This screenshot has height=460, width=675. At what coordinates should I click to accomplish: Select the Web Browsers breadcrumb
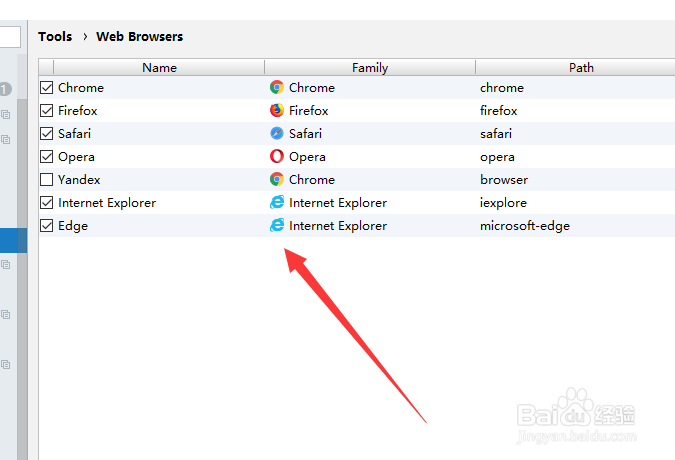(139, 37)
